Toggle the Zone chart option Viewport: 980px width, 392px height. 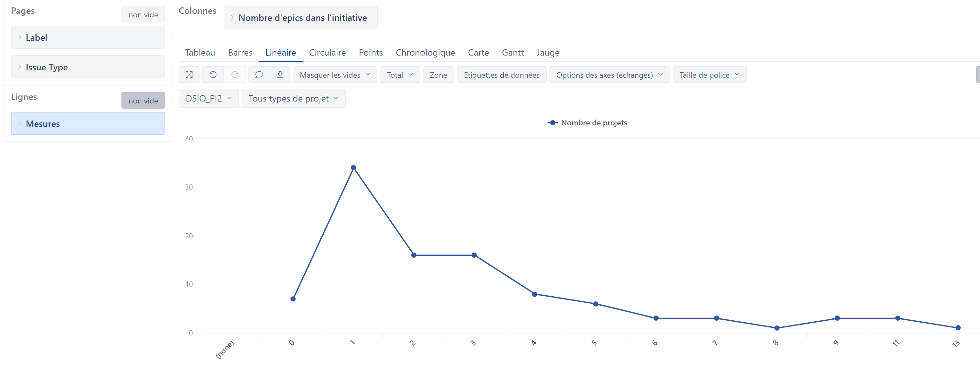click(438, 75)
